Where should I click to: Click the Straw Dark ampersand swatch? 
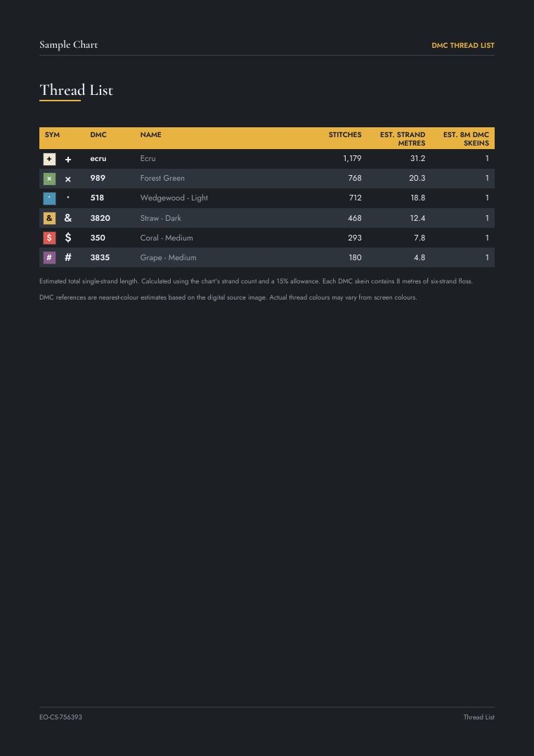49,219
